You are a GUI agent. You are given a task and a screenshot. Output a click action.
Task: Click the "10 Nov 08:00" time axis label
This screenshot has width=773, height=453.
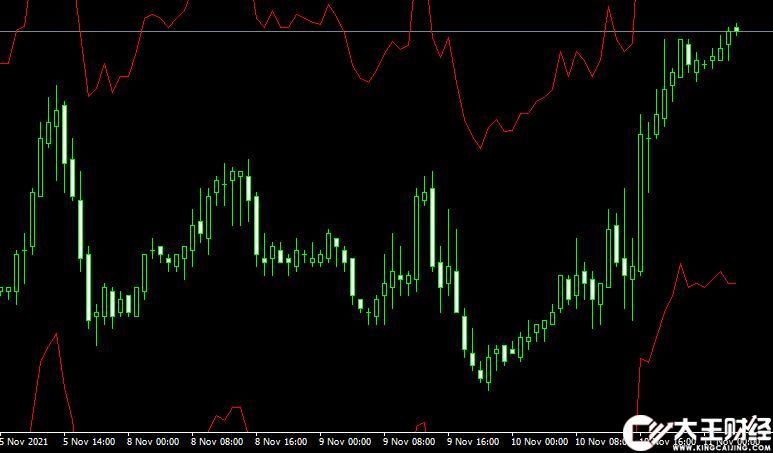(600, 441)
